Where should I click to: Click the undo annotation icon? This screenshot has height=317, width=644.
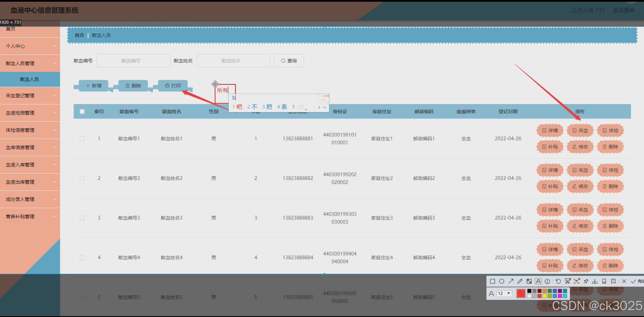tap(558, 281)
